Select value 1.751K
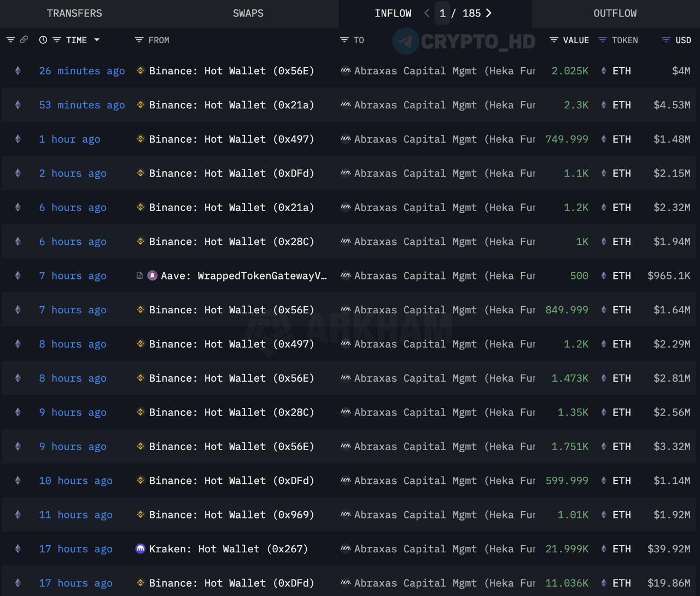700x596 pixels. [x=570, y=447]
